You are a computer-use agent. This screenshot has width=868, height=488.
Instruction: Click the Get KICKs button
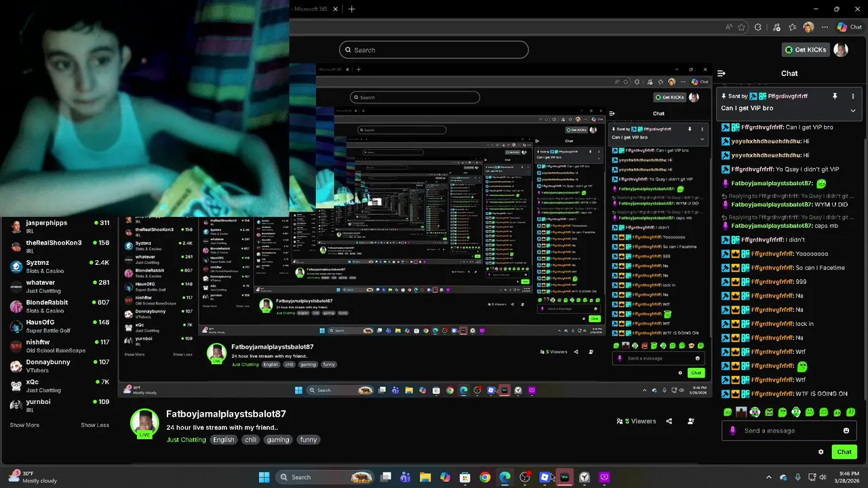tap(806, 49)
